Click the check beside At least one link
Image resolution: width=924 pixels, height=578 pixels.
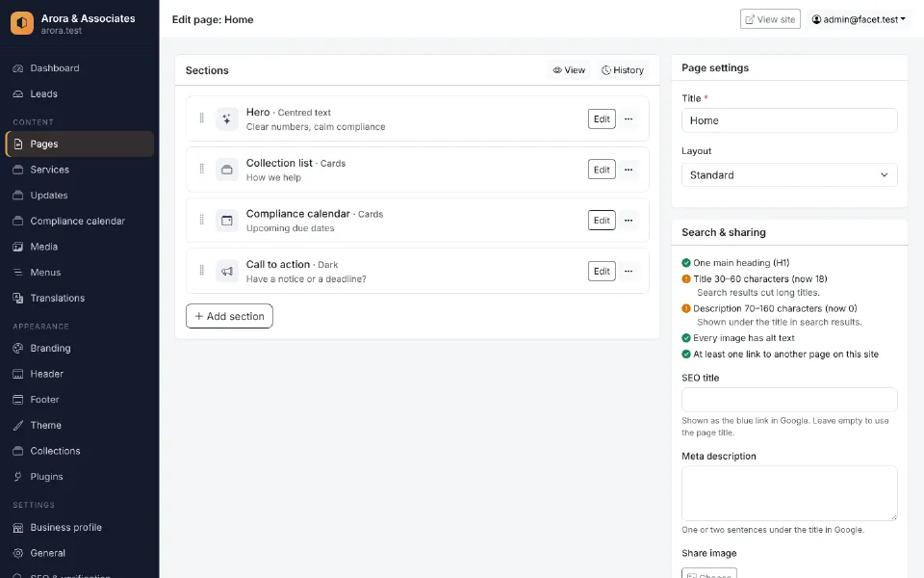pyautogui.click(x=686, y=355)
